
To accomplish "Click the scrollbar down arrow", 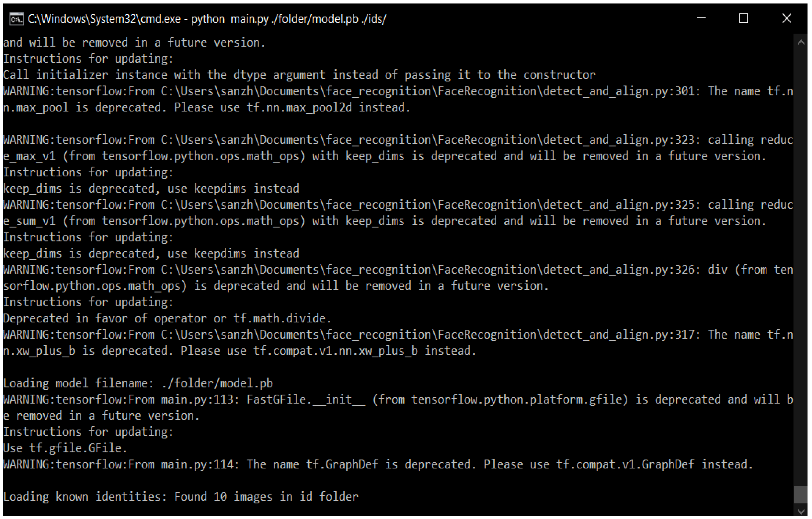I will 801,511.
